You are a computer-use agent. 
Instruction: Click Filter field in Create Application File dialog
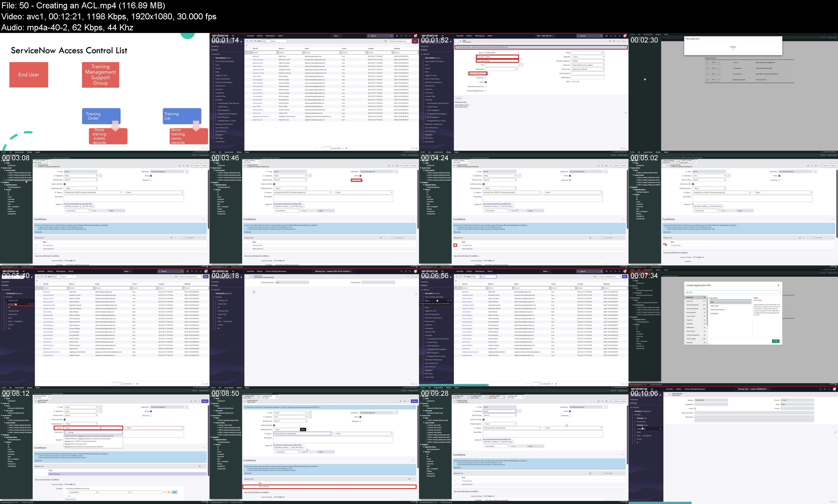tap(733, 292)
